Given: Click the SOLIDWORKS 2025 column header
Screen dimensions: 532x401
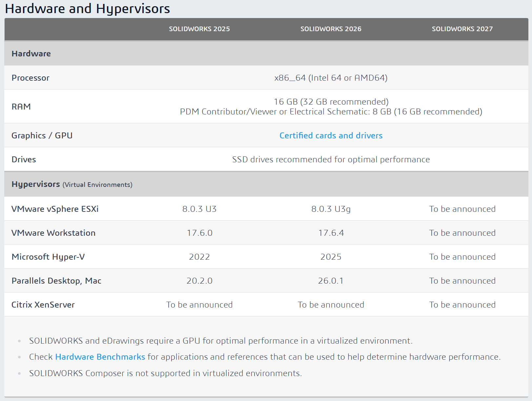Looking at the screenshot, I should point(199,29).
